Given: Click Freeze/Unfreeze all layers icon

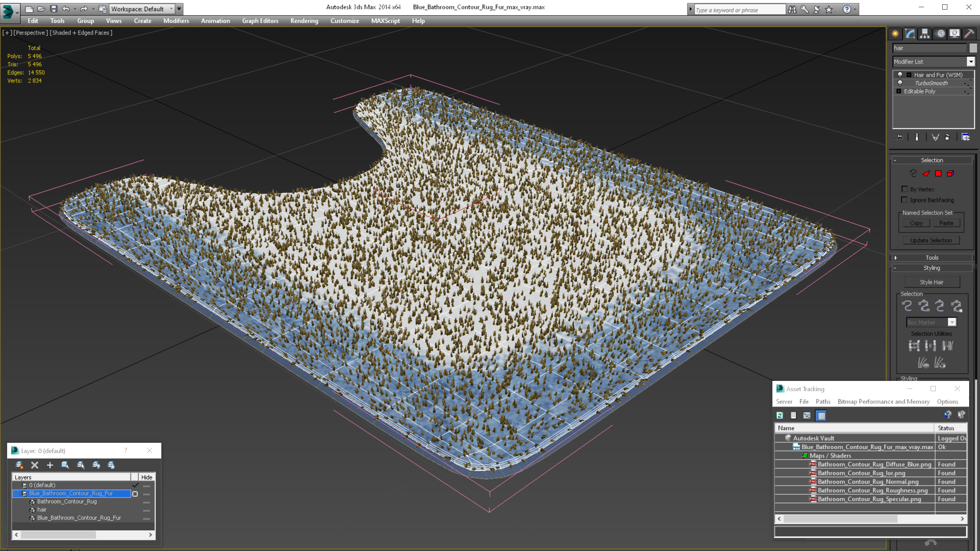Looking at the screenshot, I should 112,465.
